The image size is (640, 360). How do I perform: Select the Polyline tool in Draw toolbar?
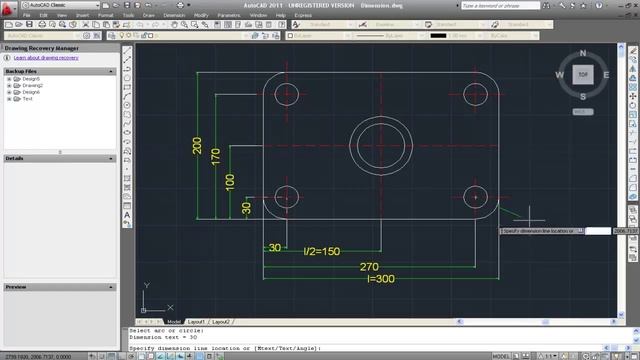127,69
